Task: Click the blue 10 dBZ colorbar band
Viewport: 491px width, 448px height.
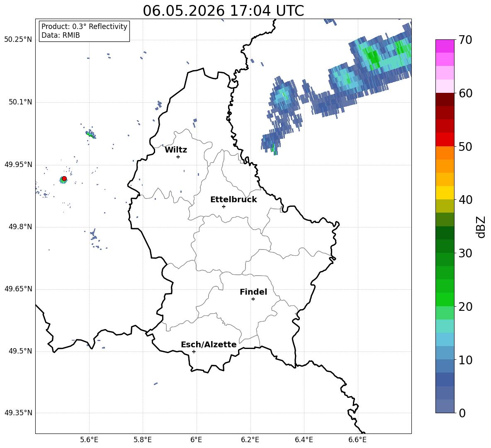Action: [x=445, y=353]
